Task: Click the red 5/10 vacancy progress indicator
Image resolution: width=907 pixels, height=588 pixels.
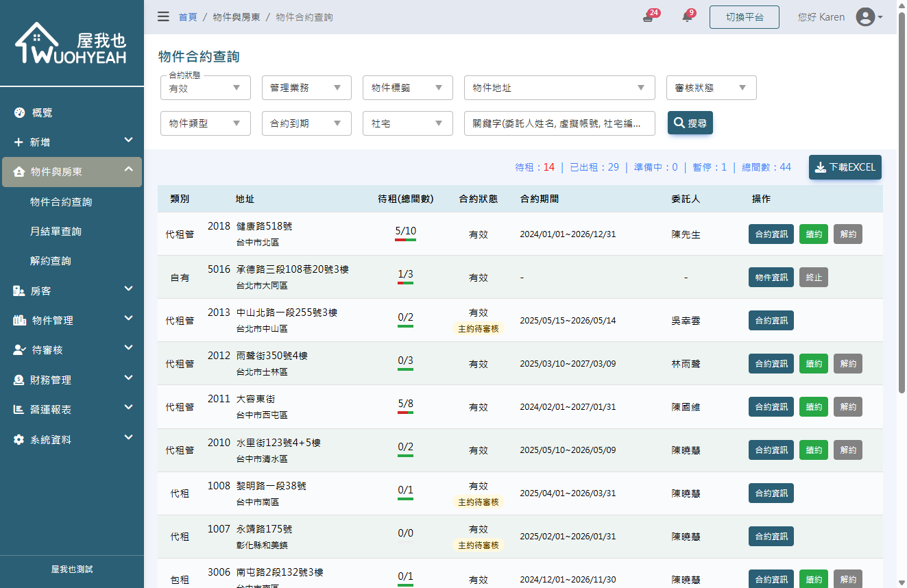Action: click(x=405, y=231)
